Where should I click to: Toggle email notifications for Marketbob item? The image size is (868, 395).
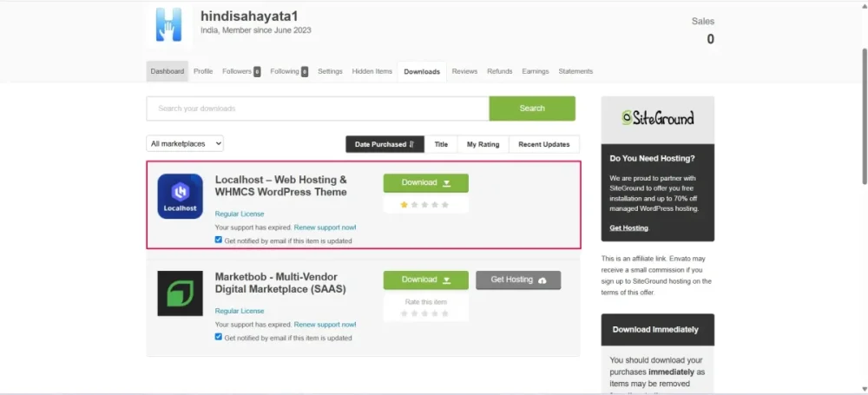[x=219, y=337]
